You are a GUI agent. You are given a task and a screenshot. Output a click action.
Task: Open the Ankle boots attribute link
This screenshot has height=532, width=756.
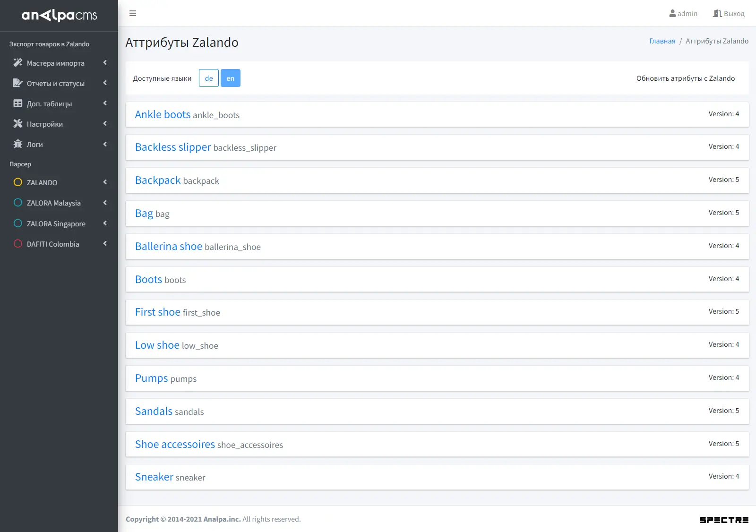coord(163,115)
